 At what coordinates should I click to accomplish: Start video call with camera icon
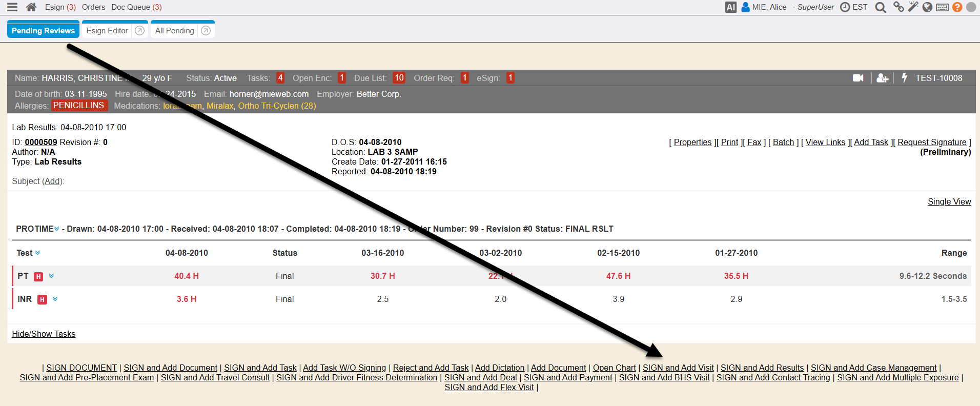tap(858, 78)
